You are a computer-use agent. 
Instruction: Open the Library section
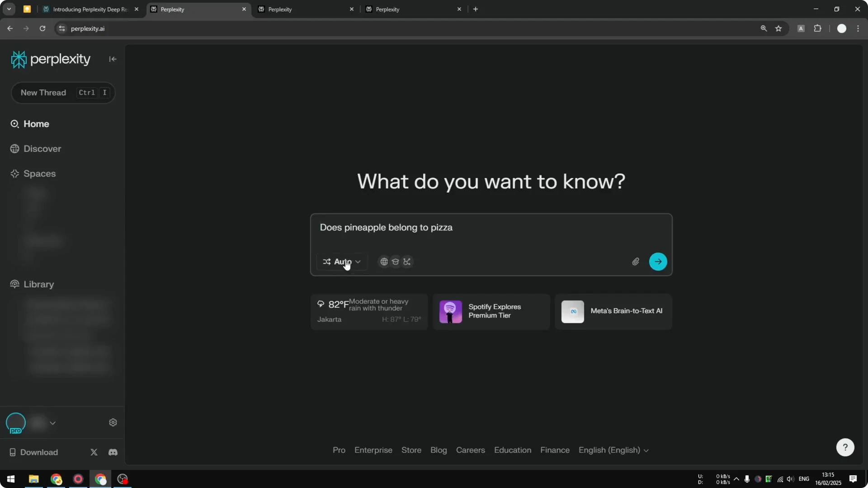point(38,285)
